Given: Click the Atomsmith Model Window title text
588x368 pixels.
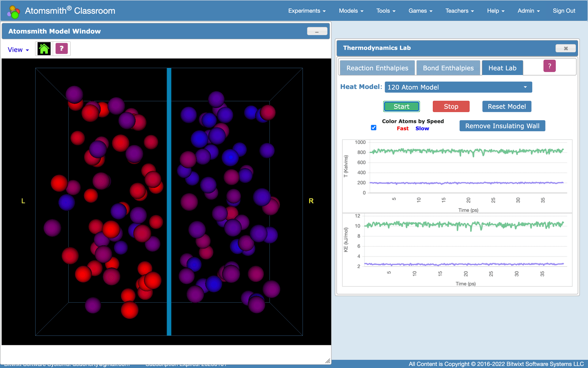Looking at the screenshot, I should 55,31.
